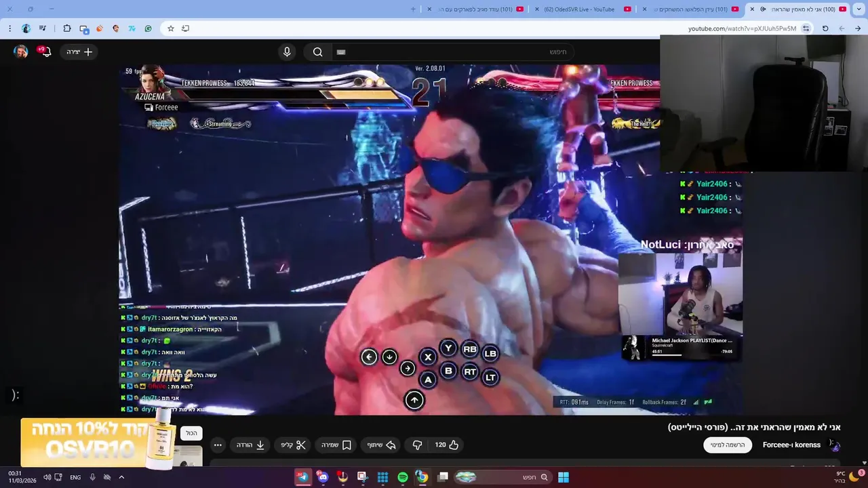Switch to the (101) עידן הפלאש tab
Image resolution: width=868 pixels, height=488 pixels.
692,9
